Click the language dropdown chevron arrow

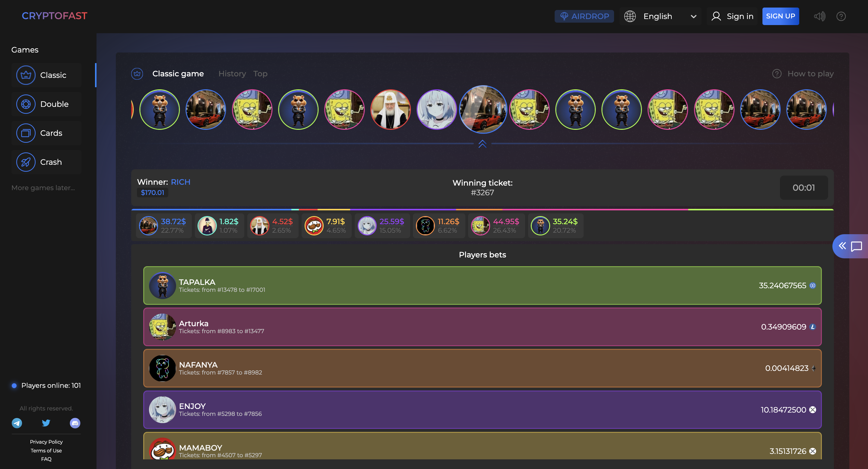693,17
